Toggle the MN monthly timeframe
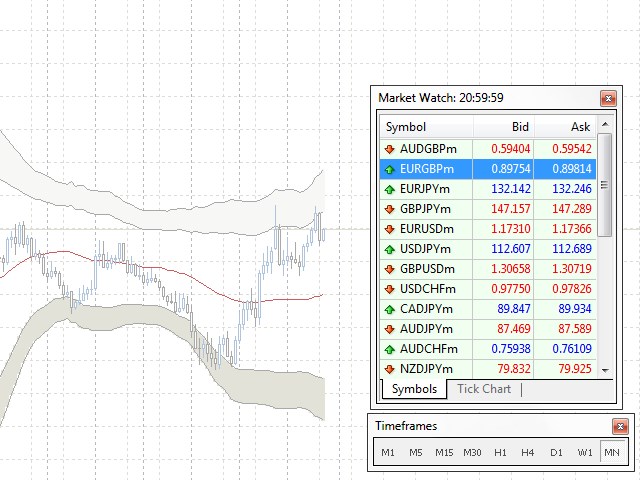 tap(612, 453)
